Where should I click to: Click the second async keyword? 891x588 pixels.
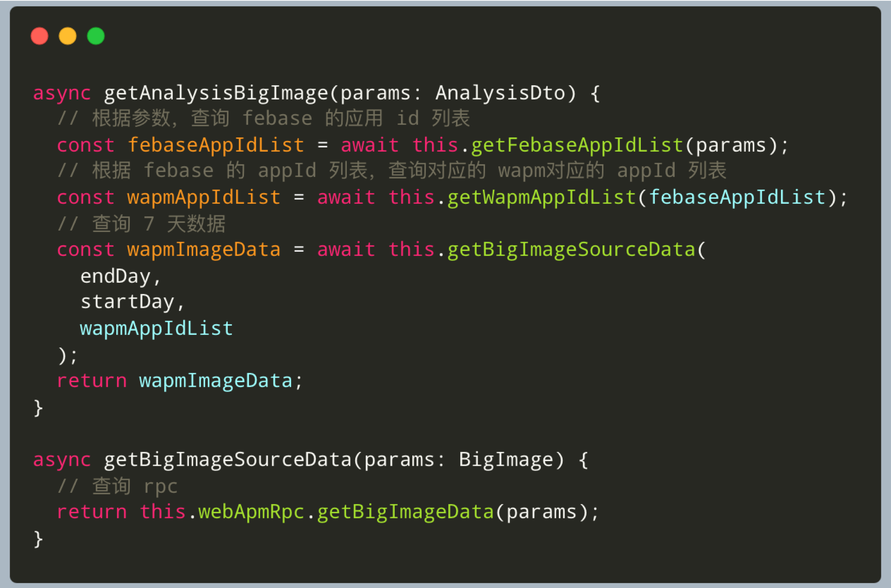pyautogui.click(x=62, y=460)
